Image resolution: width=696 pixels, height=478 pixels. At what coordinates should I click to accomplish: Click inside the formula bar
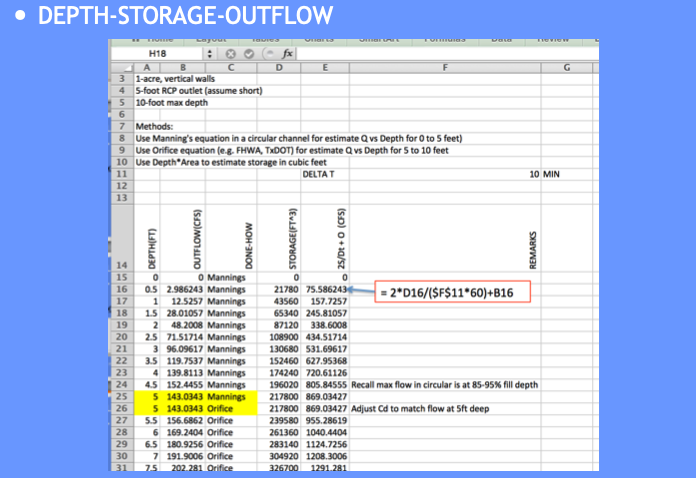(x=447, y=54)
